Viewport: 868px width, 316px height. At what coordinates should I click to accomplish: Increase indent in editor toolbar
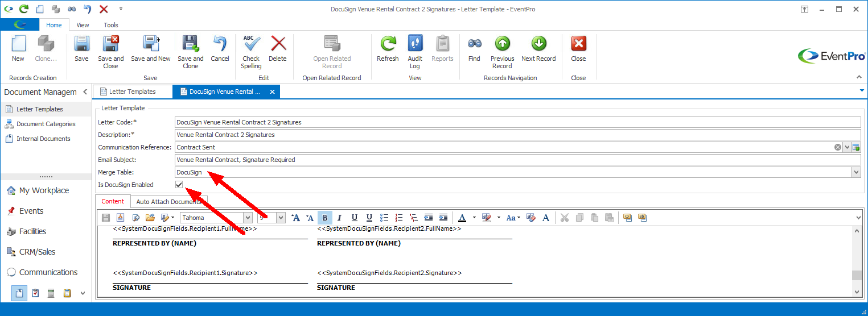coord(443,218)
